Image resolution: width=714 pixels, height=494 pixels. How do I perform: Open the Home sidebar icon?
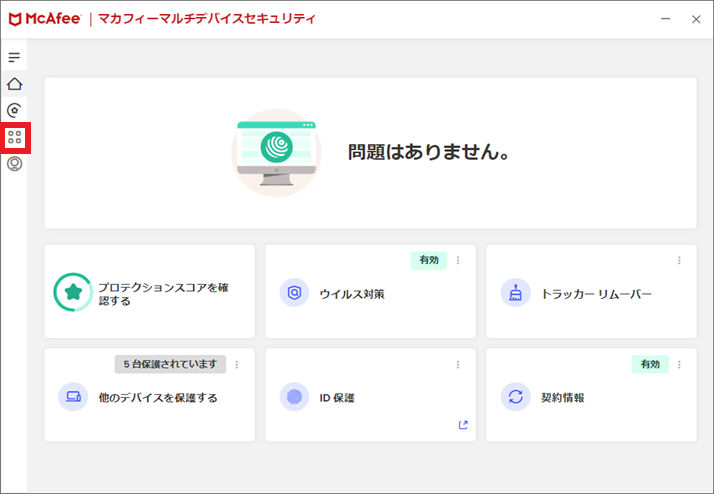tap(14, 84)
